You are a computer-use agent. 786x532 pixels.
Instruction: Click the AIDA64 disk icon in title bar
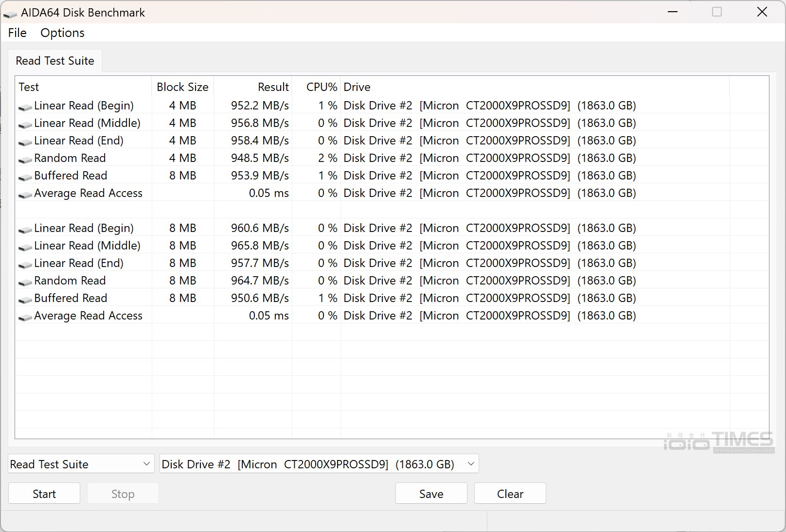pos(10,14)
